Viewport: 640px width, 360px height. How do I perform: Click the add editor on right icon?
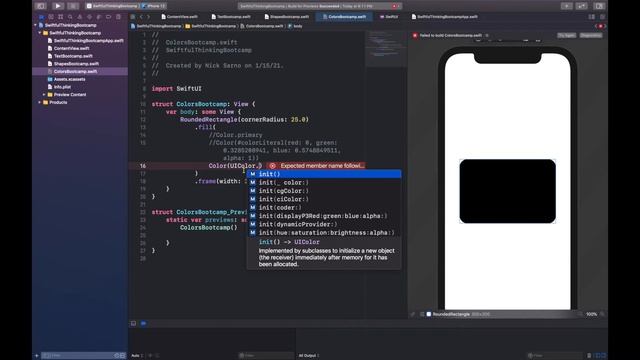click(x=602, y=17)
